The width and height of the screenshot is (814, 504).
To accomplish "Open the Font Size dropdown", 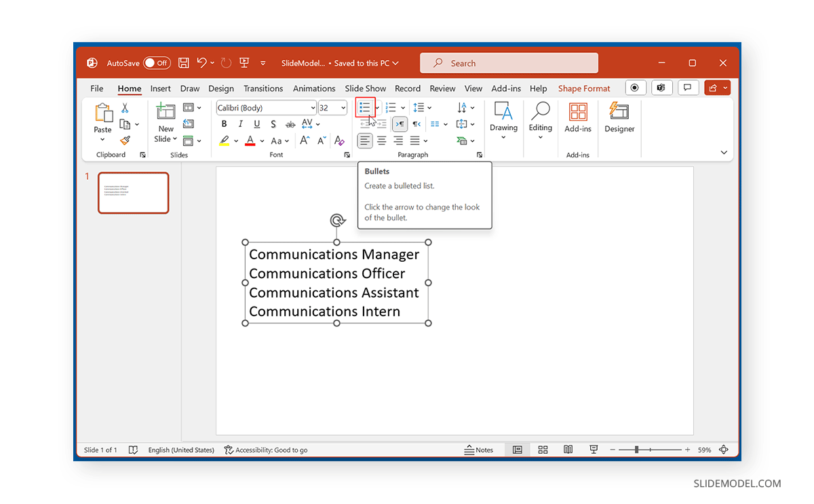I will 343,107.
